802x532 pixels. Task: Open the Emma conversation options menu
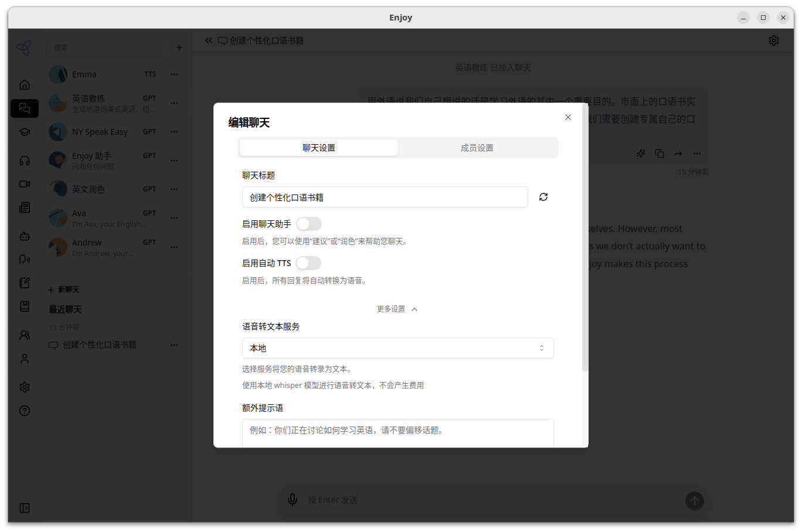174,74
